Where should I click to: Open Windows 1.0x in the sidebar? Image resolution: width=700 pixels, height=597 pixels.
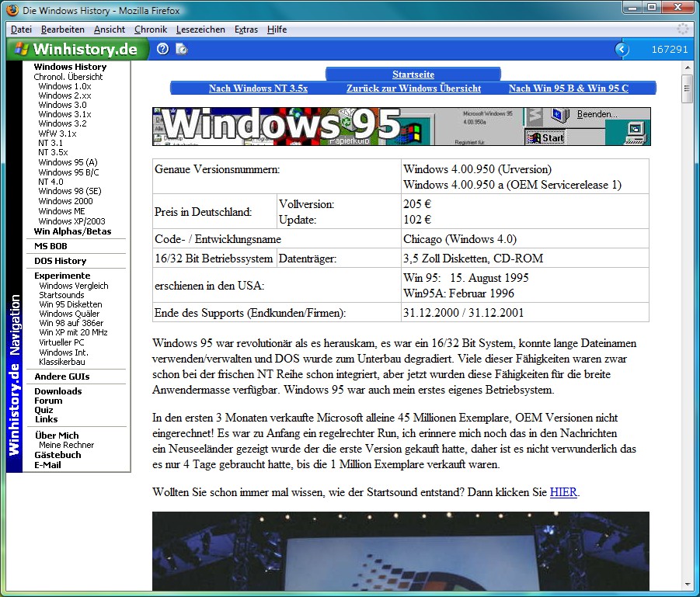click(x=64, y=86)
